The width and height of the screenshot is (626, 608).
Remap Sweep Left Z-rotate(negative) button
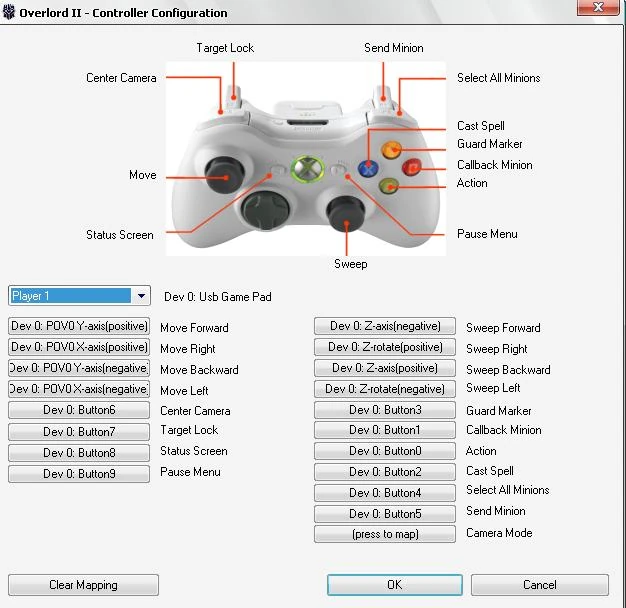pyautogui.click(x=385, y=389)
